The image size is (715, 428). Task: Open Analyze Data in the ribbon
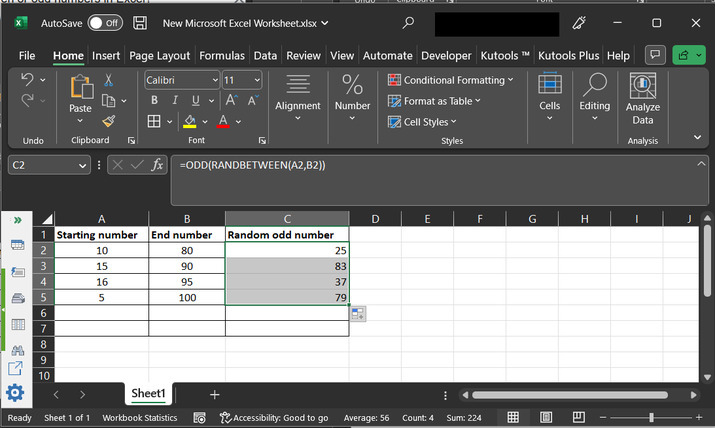click(x=642, y=99)
